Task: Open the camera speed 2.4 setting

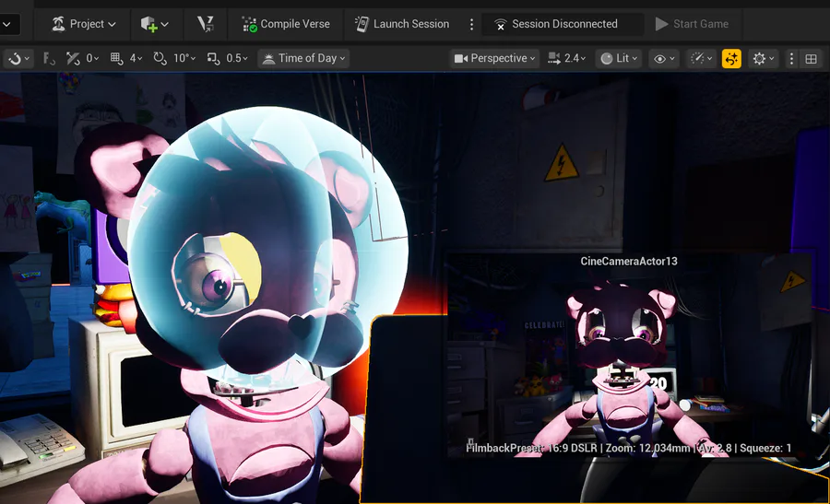Action: [x=567, y=58]
